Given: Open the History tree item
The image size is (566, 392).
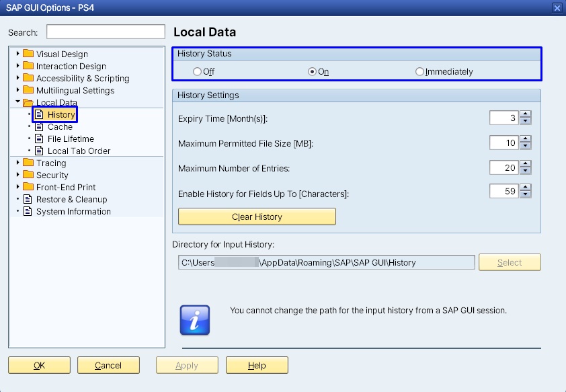Looking at the screenshot, I should click(61, 115).
